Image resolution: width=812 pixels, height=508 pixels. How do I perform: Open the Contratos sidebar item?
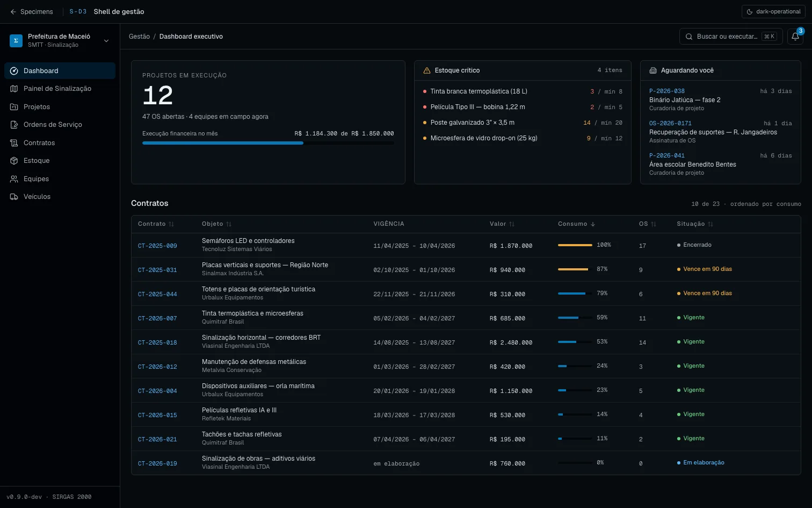pos(60,143)
